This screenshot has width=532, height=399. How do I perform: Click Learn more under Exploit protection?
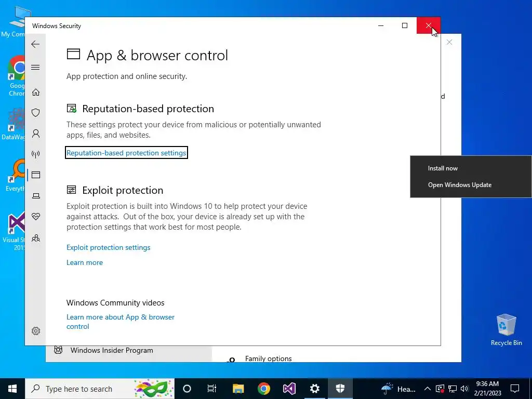click(x=85, y=262)
